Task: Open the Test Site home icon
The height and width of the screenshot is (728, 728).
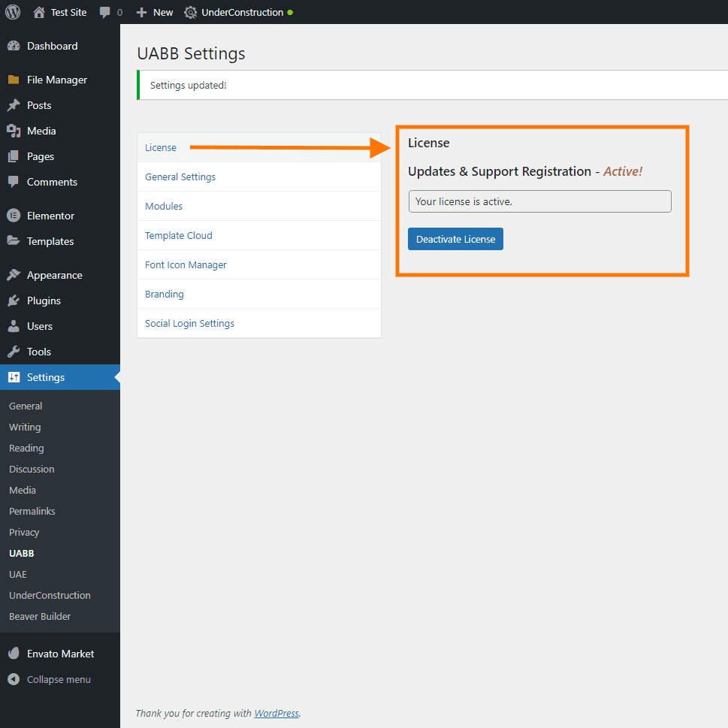Action: (39, 13)
